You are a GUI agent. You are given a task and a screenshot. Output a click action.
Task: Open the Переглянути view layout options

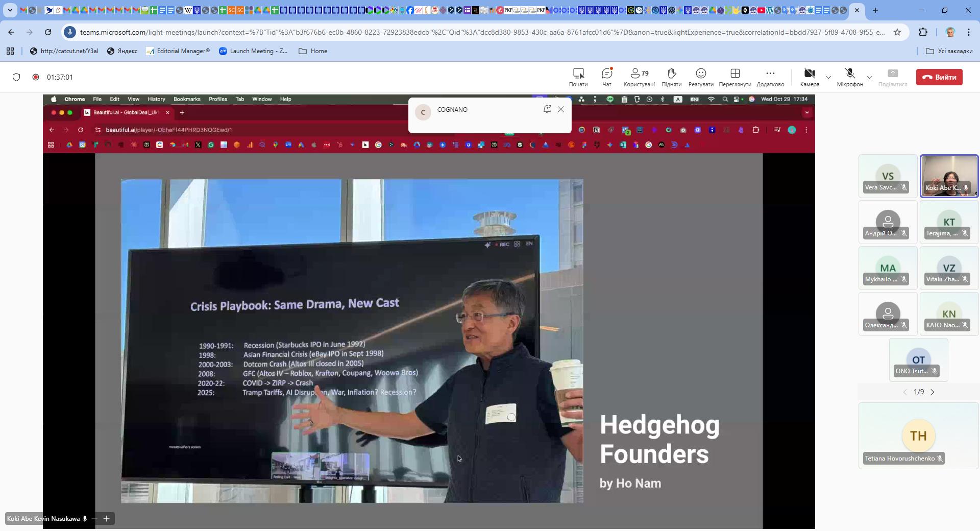pyautogui.click(x=734, y=77)
